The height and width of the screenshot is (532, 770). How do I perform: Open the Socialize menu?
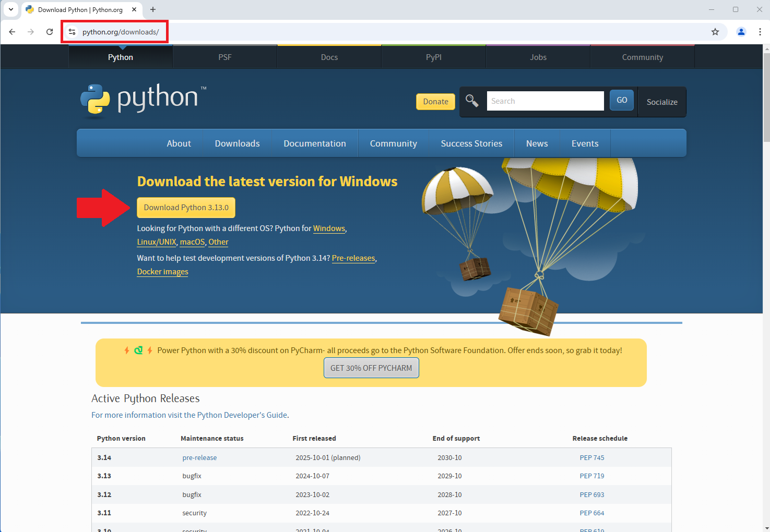(662, 102)
